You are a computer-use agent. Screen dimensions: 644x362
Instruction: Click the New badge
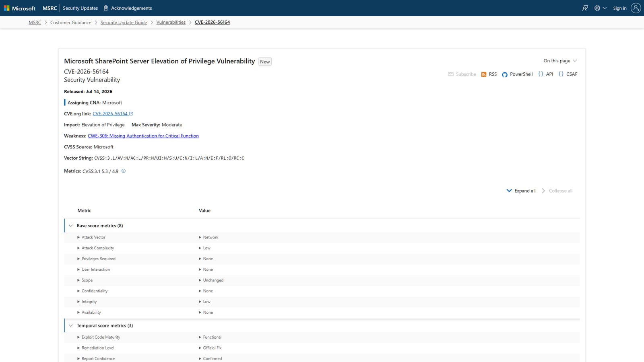[x=265, y=62]
